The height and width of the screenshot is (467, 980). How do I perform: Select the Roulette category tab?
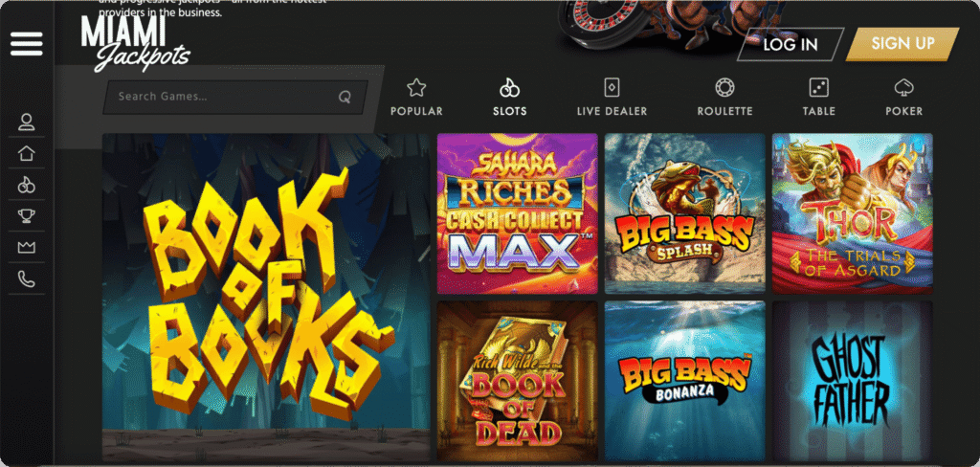725,98
